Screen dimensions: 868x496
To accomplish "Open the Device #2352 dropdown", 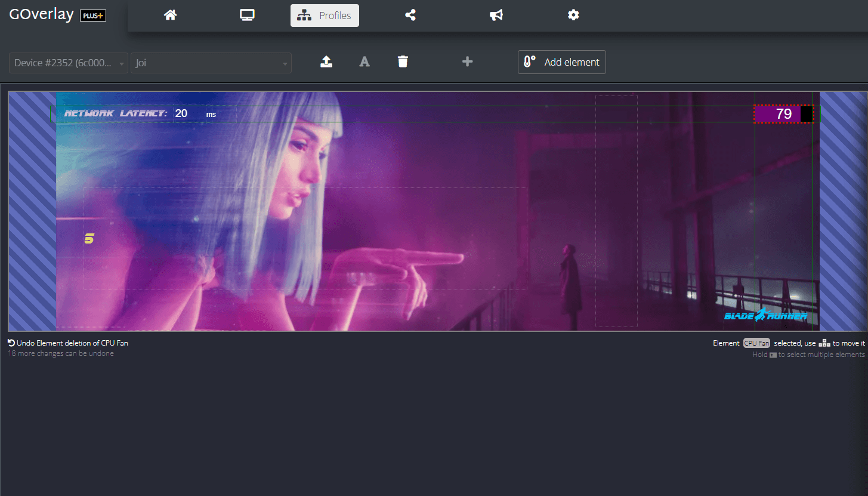I will (x=69, y=63).
